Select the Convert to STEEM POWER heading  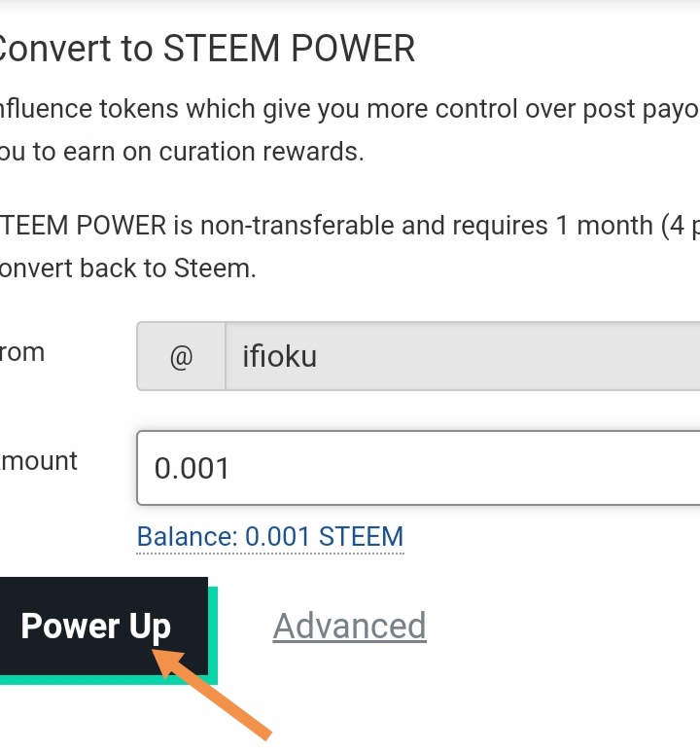(207, 49)
